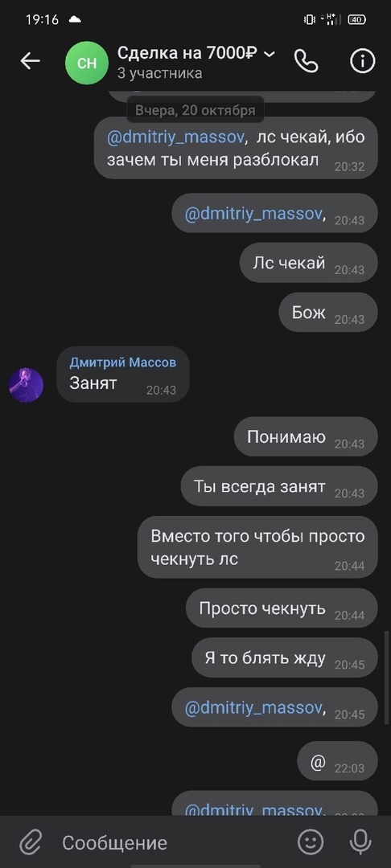The width and height of the screenshot is (391, 868).
Task: Tap the @dmitriy_massov mention sent at 20:45
Action: (x=253, y=708)
